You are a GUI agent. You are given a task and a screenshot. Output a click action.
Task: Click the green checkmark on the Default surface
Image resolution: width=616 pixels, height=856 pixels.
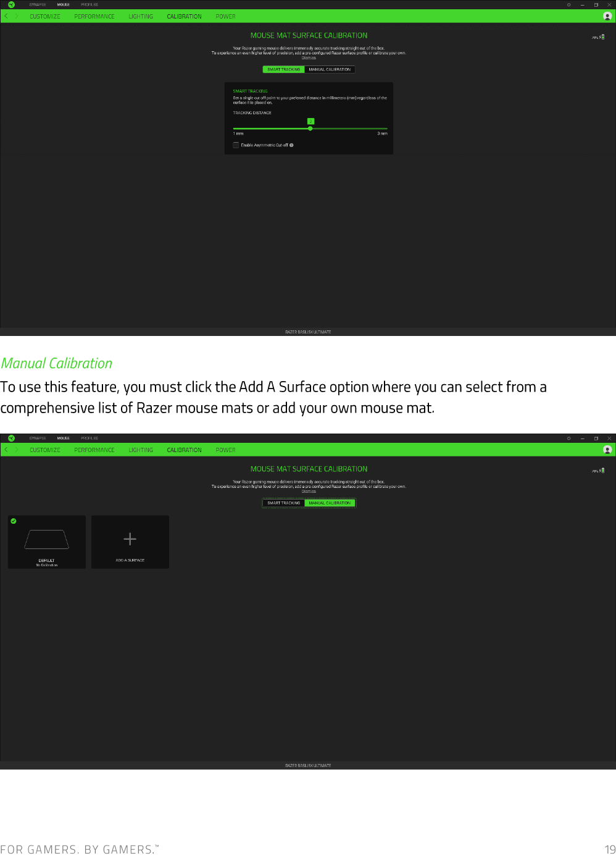pos(14,521)
